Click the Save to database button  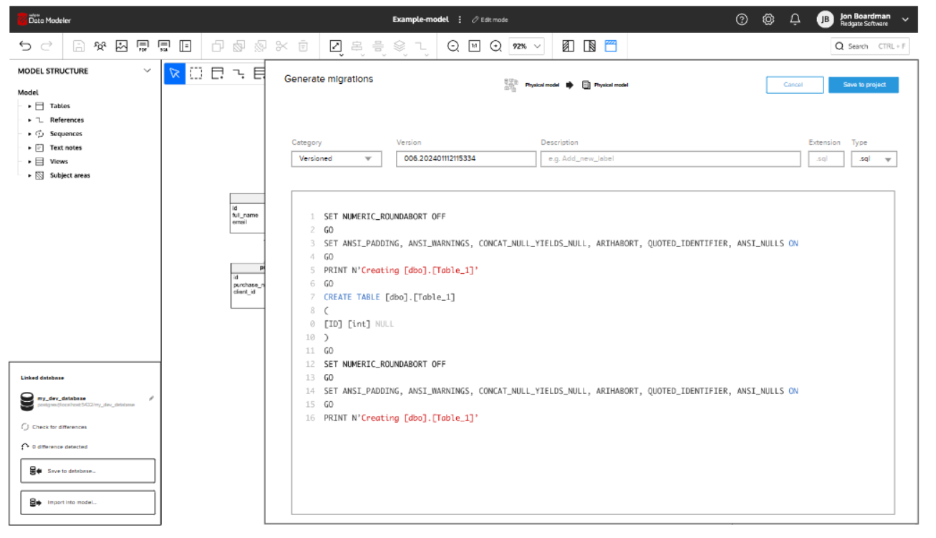(88, 470)
